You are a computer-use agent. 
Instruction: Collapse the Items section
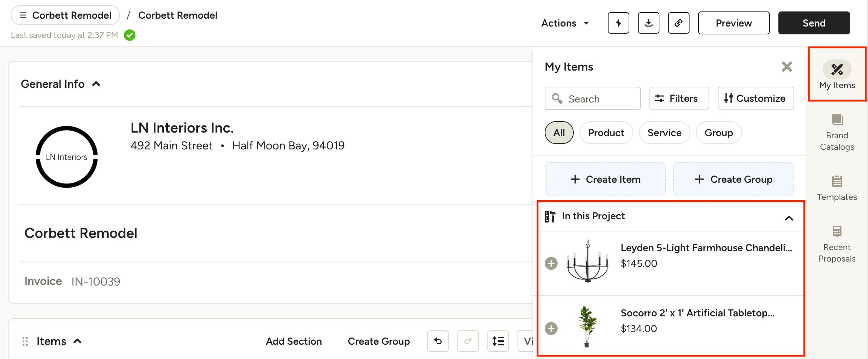77,341
